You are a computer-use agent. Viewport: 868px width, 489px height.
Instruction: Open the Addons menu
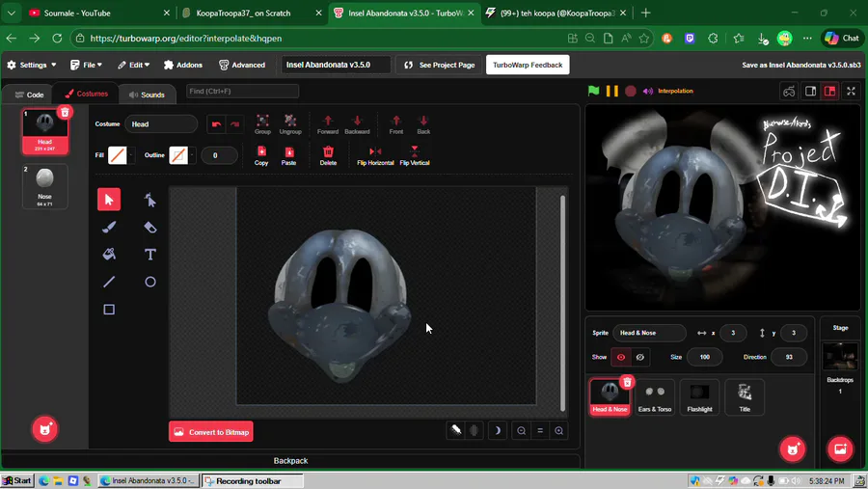tap(183, 65)
